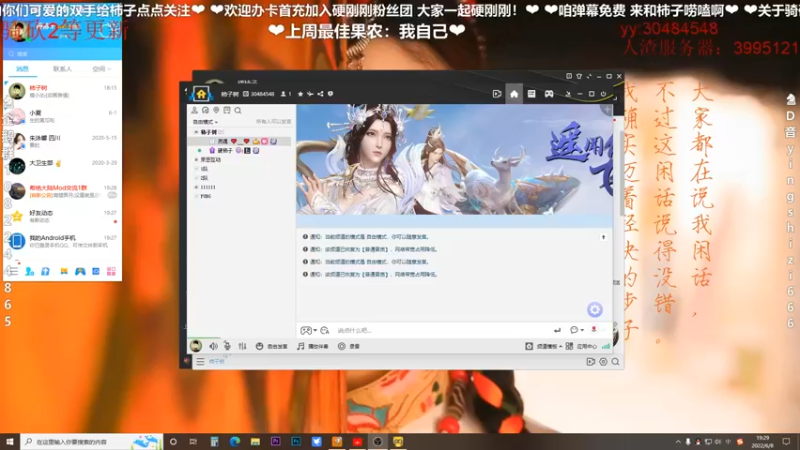Open the YY skin shirt icon

(579, 76)
